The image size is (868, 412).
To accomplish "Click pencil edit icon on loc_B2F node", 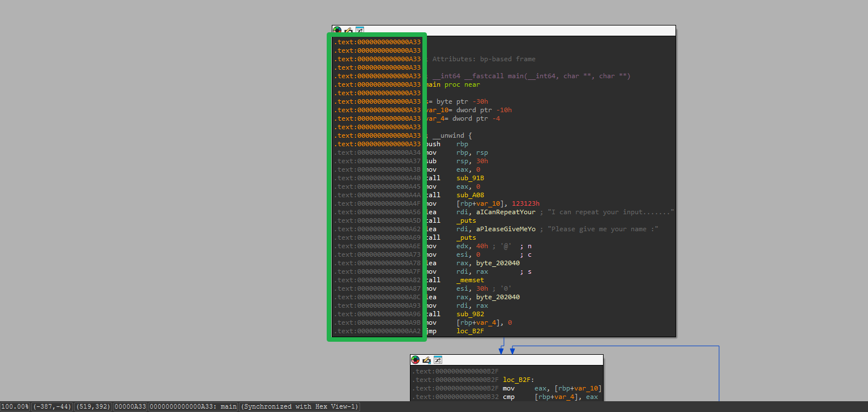I will tap(426, 360).
